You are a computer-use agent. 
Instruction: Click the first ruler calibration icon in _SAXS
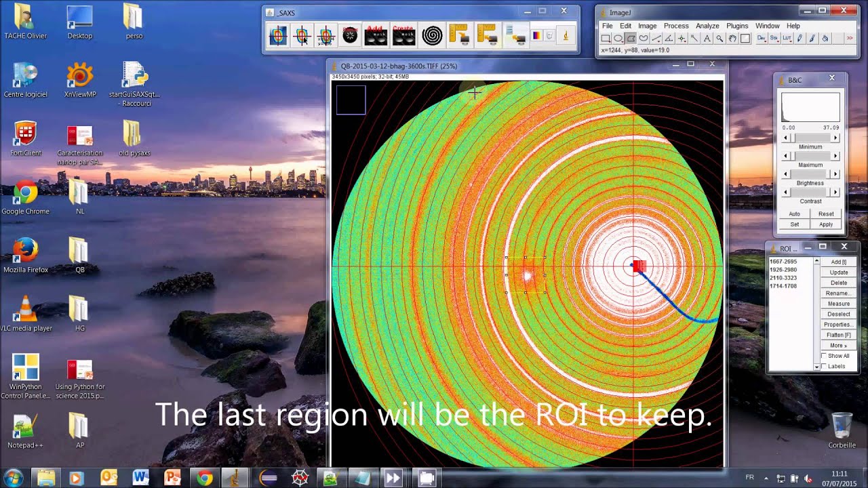(x=460, y=36)
